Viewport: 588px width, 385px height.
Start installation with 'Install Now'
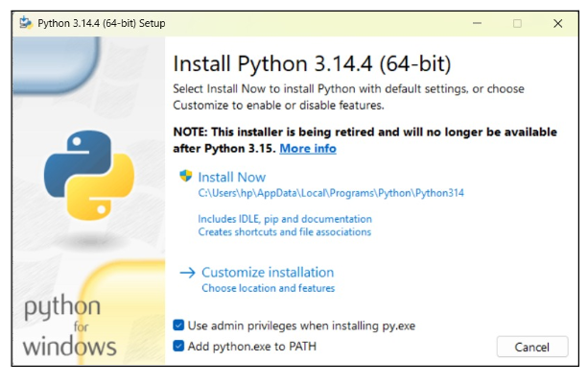pyautogui.click(x=231, y=177)
